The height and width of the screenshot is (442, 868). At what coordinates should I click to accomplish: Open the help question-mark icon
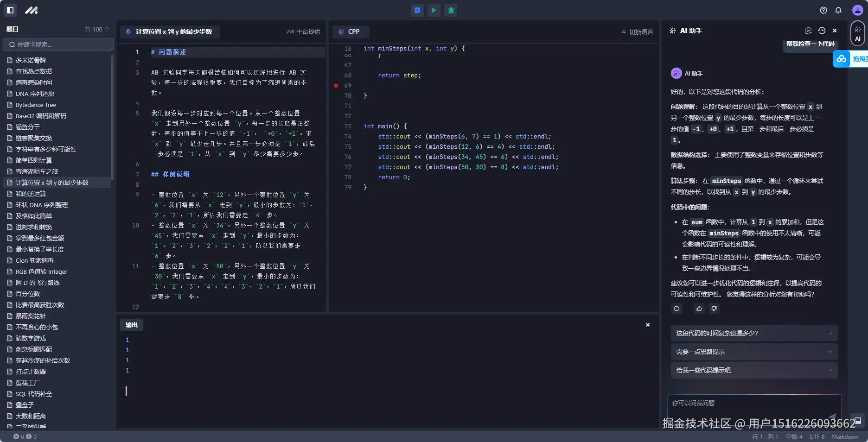(823, 10)
